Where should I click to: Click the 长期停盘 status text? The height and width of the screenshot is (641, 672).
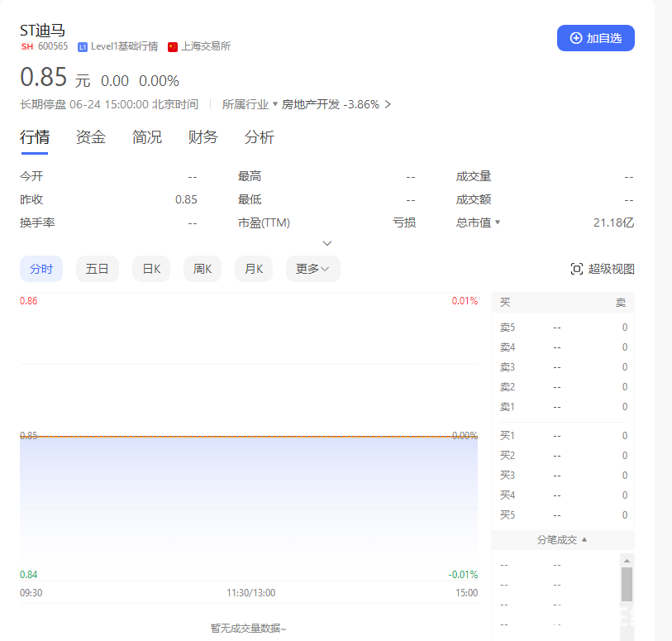tap(43, 104)
